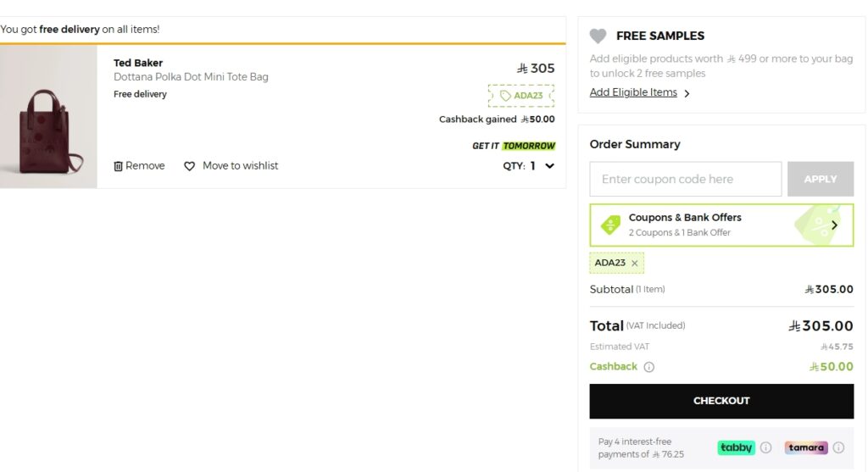This screenshot has width=868, height=472.
Task: Open the Dottana Polka Dot Mini Tote Bag link
Action: [x=191, y=77]
